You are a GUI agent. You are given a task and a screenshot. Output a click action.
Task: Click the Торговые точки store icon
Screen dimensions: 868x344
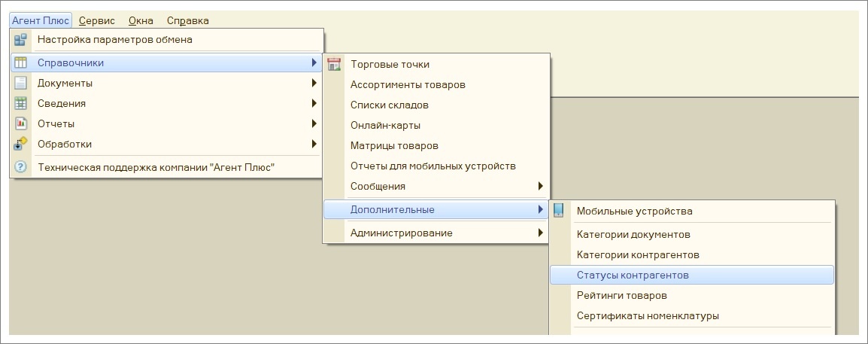[334, 64]
